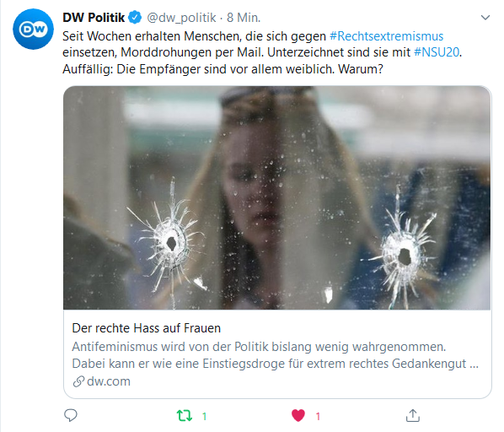
Task: Click the headline Der rechte Hass auf Frauen
Action: click(x=147, y=328)
